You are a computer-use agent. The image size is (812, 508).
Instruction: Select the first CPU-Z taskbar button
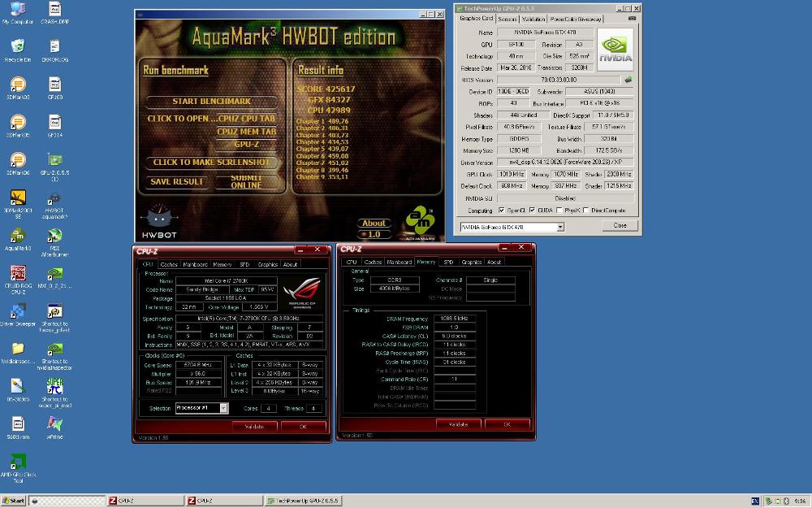pos(145,501)
